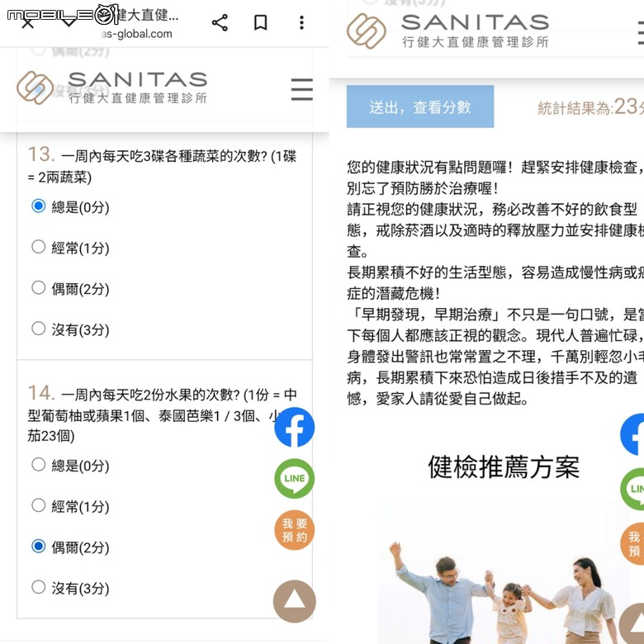Tap the orange booking button on right screen
644x644 pixels.
point(632,543)
